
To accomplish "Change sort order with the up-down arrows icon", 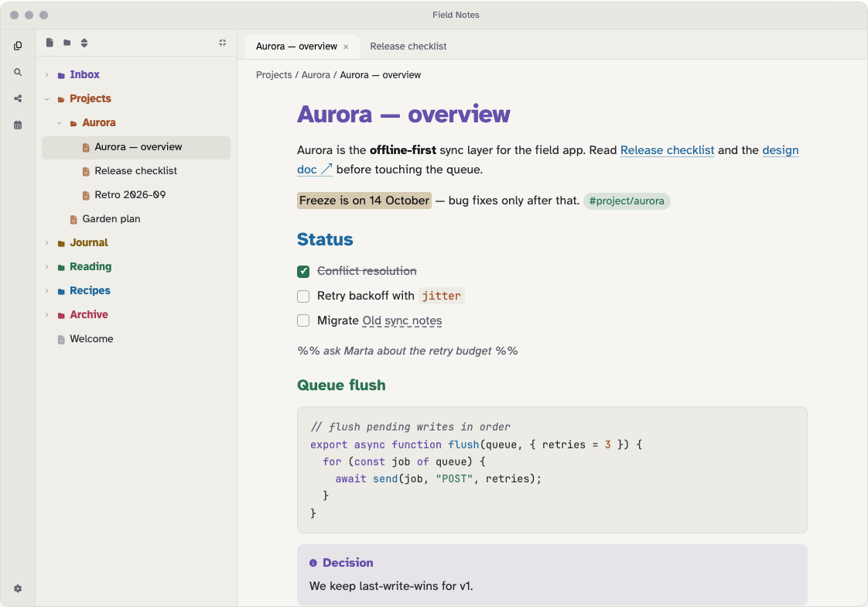I will (x=84, y=43).
